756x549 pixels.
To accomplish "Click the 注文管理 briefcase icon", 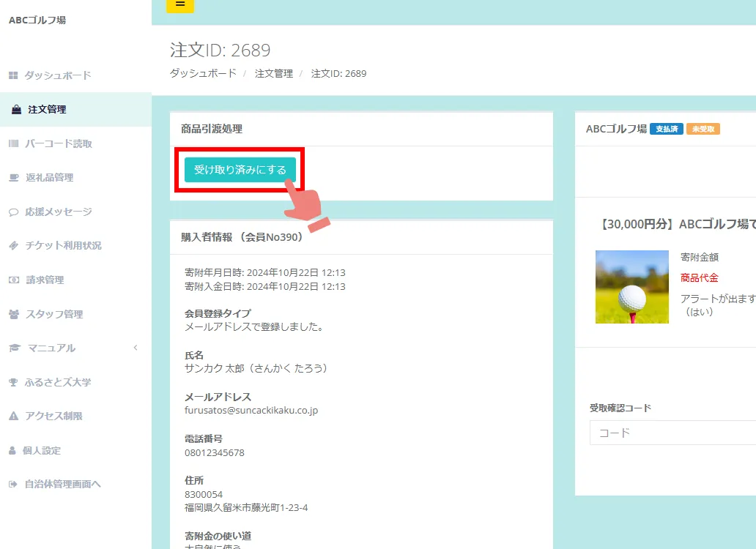I will (x=13, y=109).
